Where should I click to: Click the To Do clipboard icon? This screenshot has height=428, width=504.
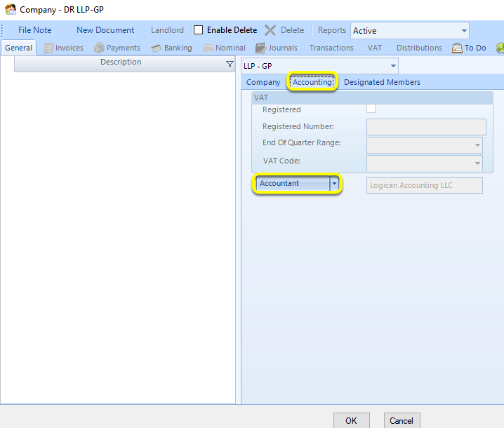pyautogui.click(x=457, y=48)
